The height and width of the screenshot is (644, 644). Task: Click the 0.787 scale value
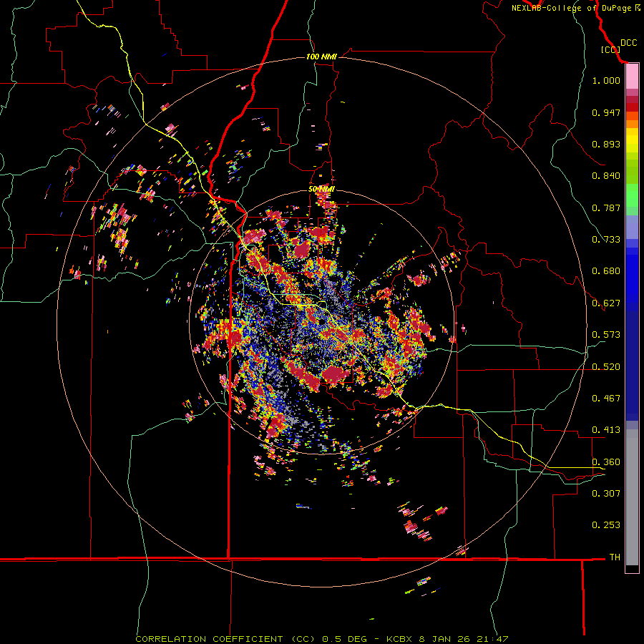coord(606,208)
